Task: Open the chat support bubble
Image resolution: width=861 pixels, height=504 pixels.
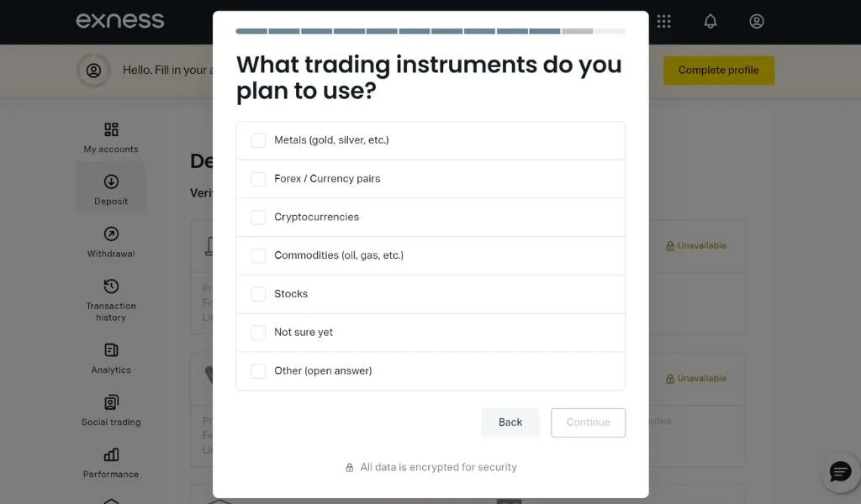Action: click(x=839, y=472)
